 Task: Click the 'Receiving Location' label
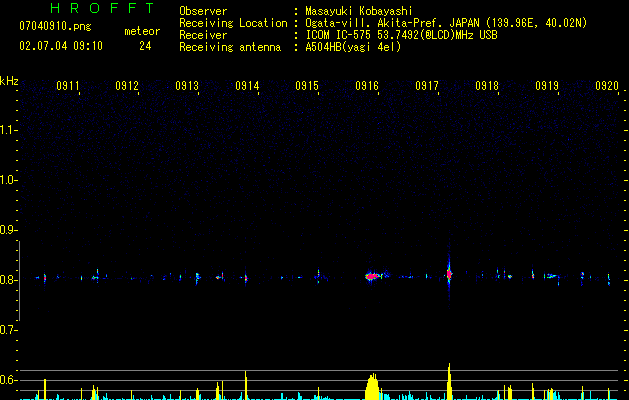tap(233, 23)
